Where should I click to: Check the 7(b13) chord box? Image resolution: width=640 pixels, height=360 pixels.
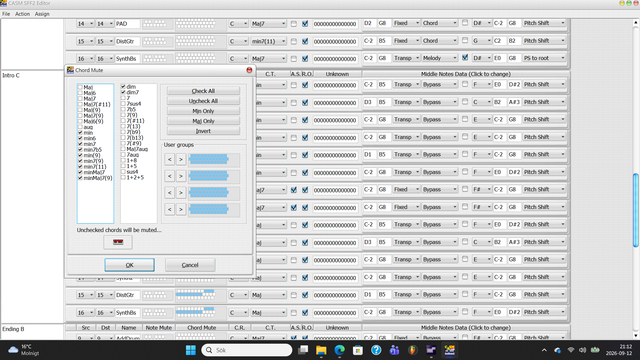tap(123, 138)
